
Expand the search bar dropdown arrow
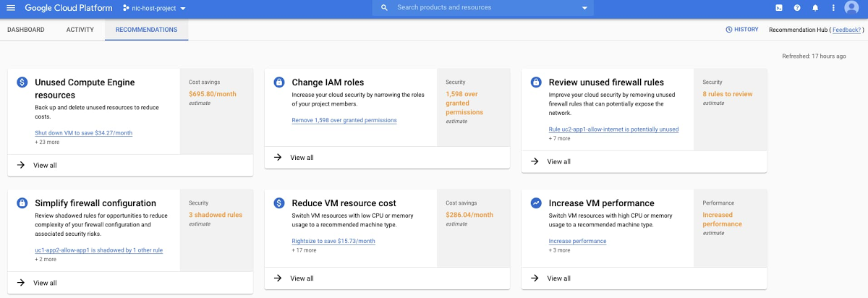click(x=584, y=8)
